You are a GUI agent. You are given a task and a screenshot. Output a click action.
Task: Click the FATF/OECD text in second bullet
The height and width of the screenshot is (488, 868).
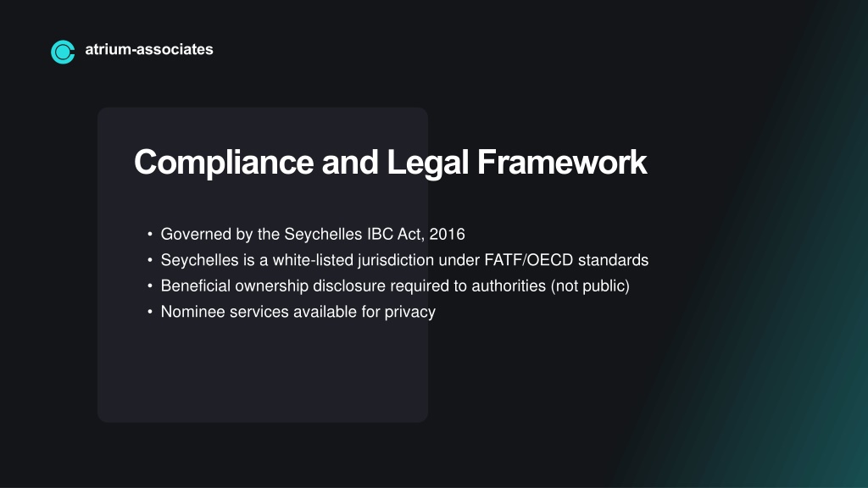tap(529, 260)
